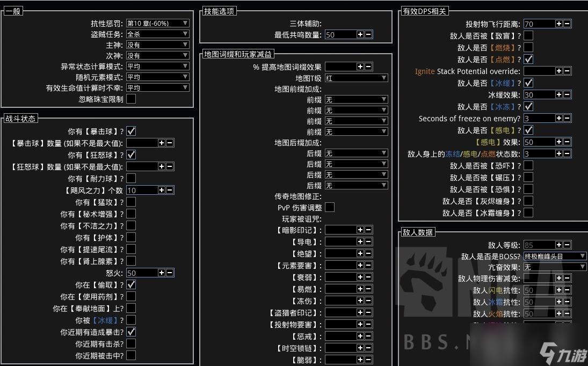The height and width of the screenshot is (366, 588).
Task: Increase 【冻伤】 value with plus button
Action: (360, 301)
